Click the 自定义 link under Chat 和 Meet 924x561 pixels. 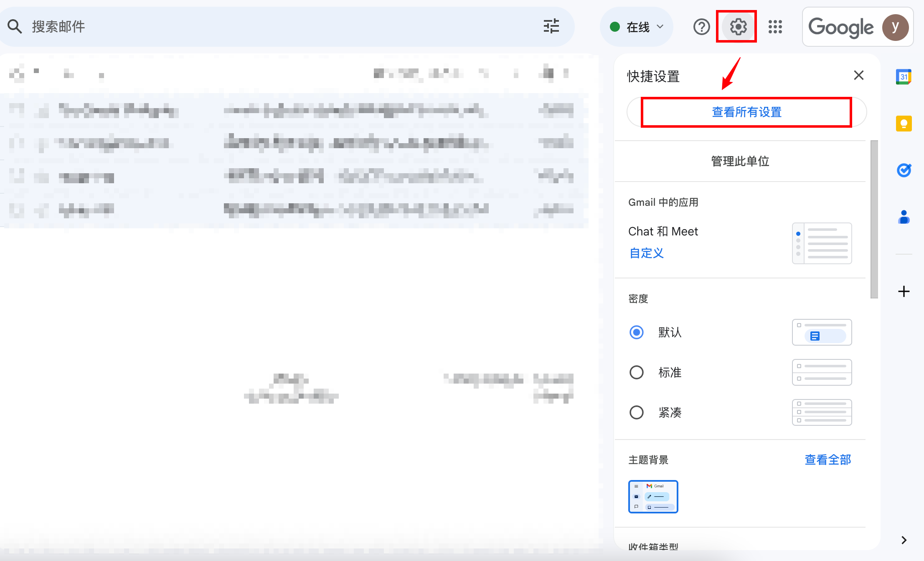click(x=646, y=253)
